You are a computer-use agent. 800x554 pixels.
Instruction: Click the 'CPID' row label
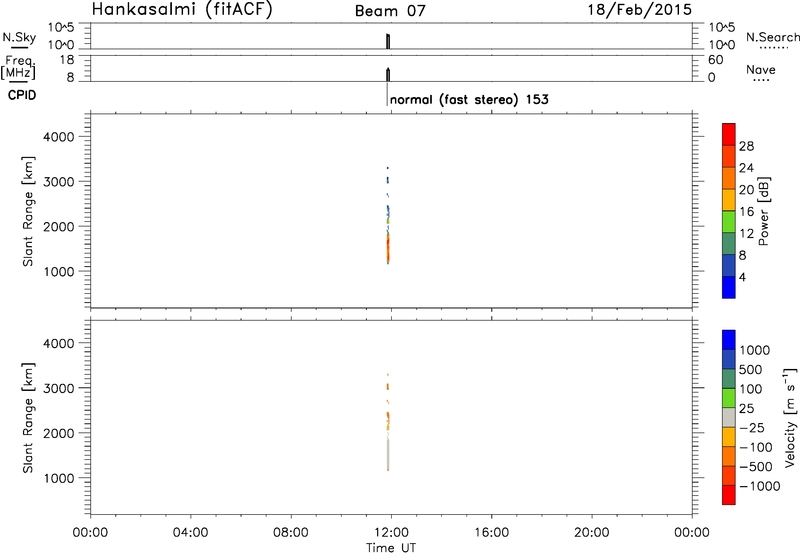coord(22,95)
